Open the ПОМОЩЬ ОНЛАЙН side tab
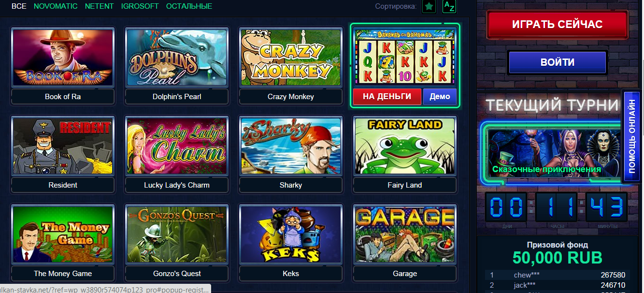 [632, 136]
